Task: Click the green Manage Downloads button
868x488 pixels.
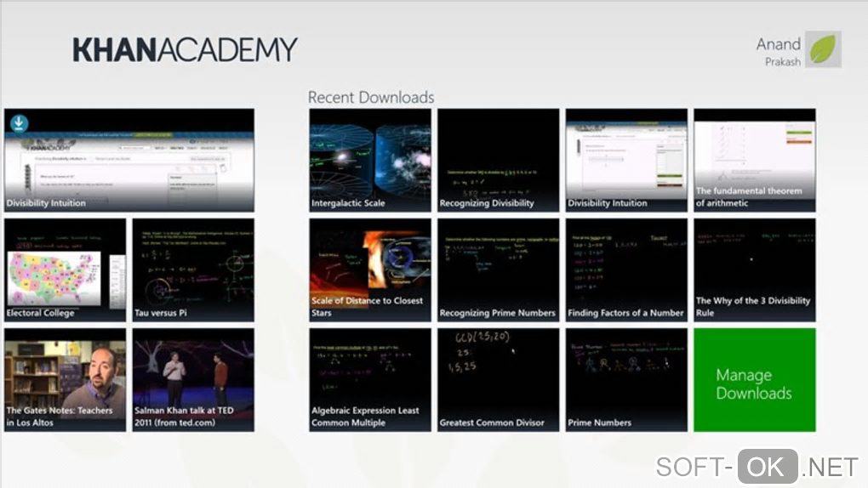Action: [755, 379]
